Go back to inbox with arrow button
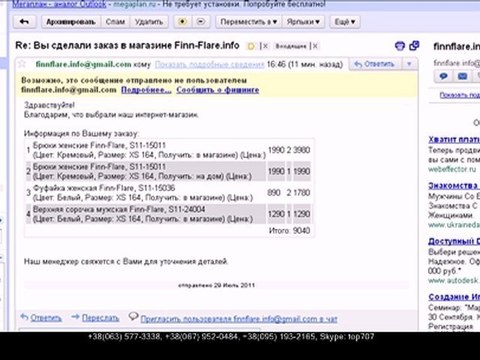Screen dimensions: 480x360 point(25,22)
